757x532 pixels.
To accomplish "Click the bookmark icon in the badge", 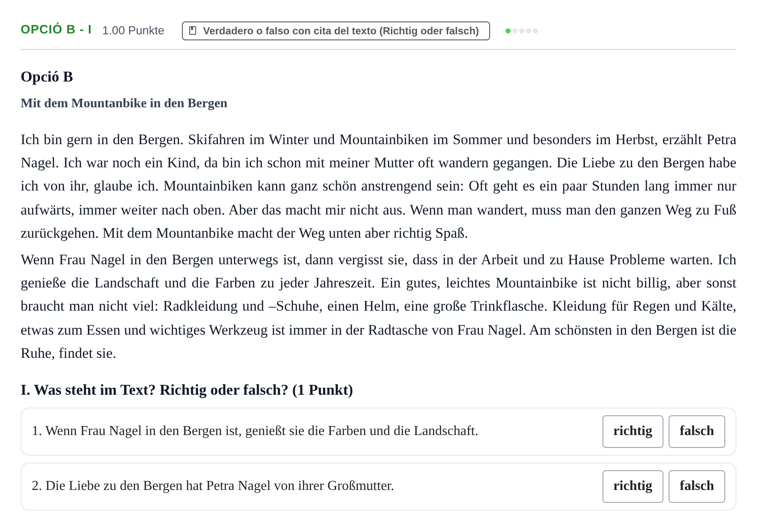I will pyautogui.click(x=193, y=31).
